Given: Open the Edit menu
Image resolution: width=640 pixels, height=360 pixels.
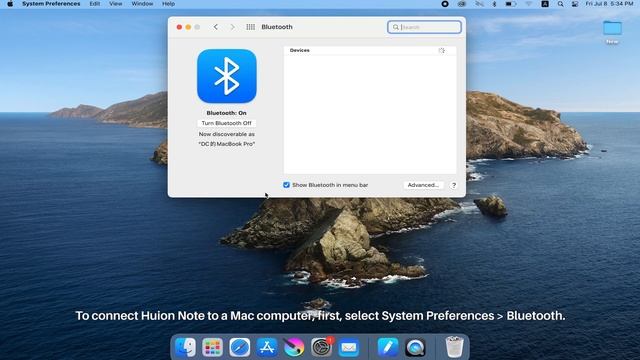Looking at the screenshot, I should pyautogui.click(x=95, y=4).
